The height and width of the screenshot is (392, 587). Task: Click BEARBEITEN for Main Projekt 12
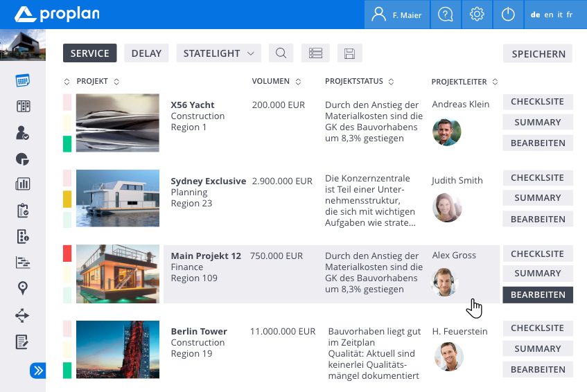click(x=538, y=294)
